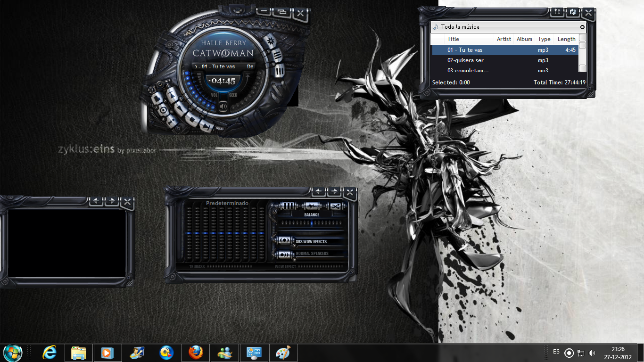Click the equalizer bands icon above BALANCE

[288, 206]
